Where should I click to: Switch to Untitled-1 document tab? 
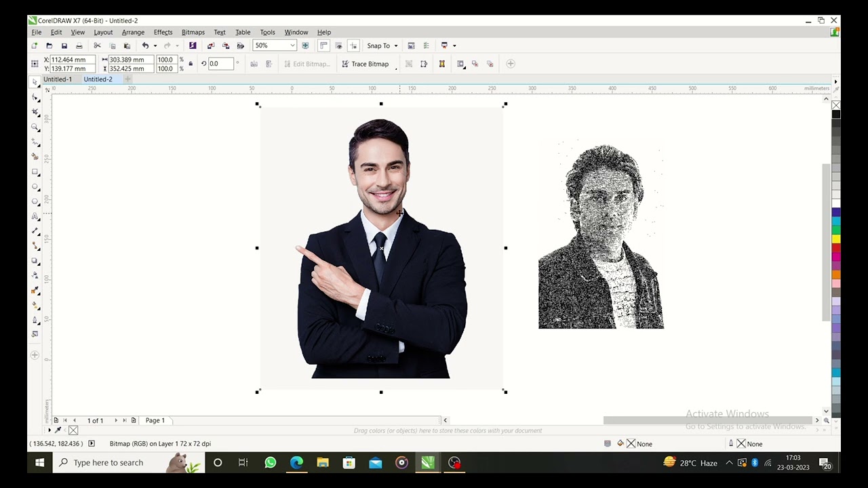point(58,79)
